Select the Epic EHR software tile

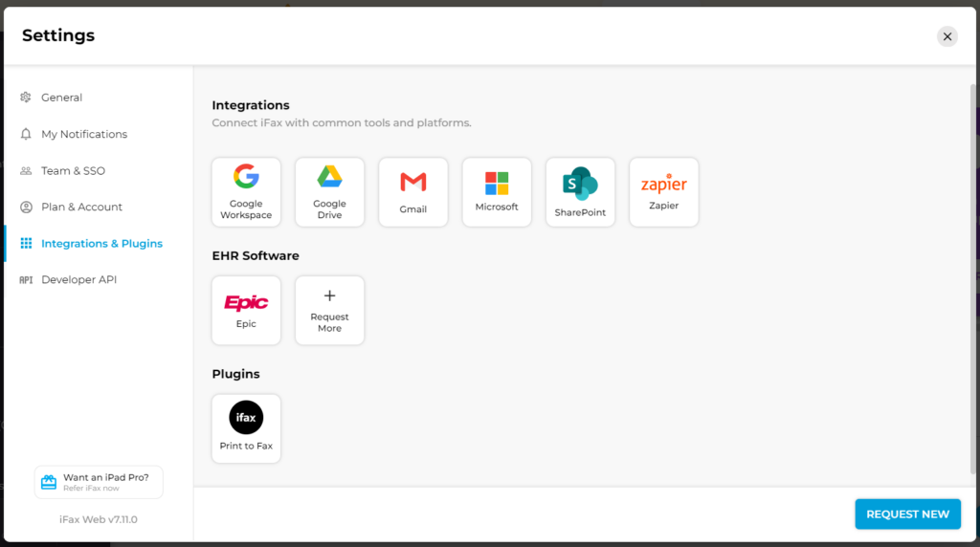(x=246, y=310)
